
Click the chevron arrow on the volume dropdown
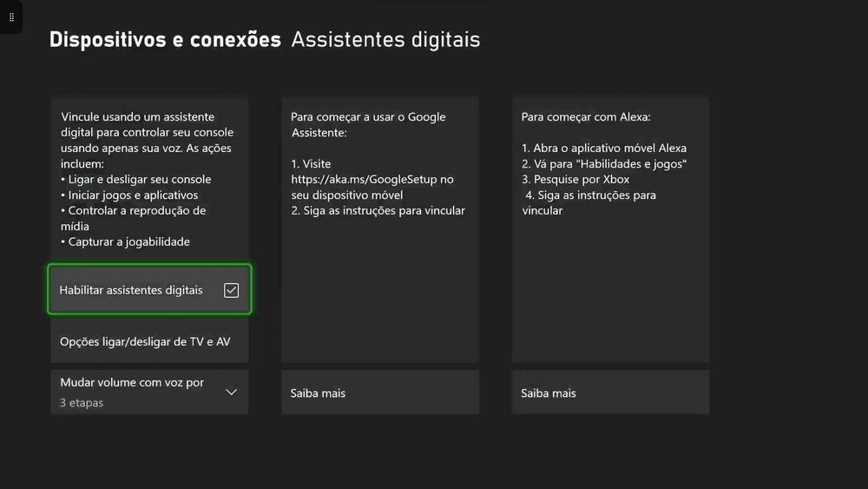point(231,392)
